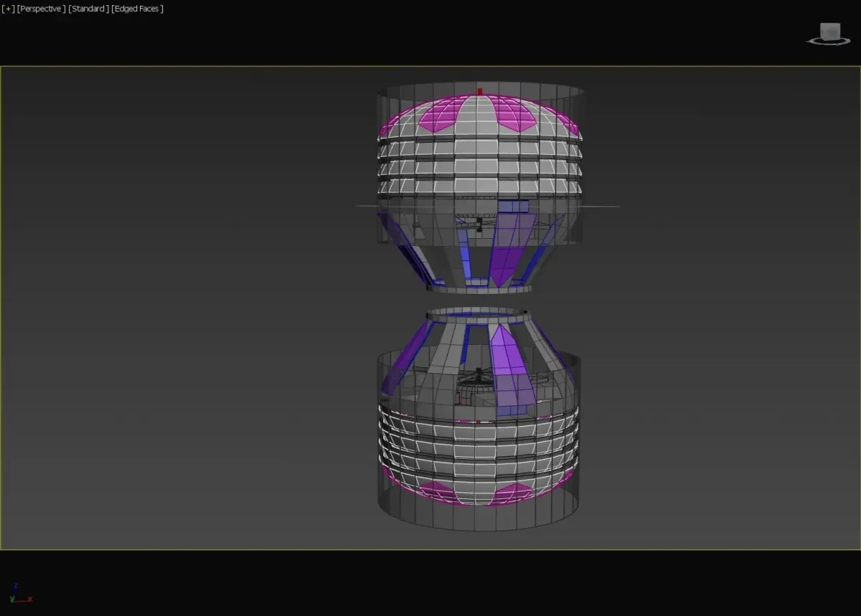Open the [+] viewport general menu
The image size is (861, 616).
(x=9, y=9)
